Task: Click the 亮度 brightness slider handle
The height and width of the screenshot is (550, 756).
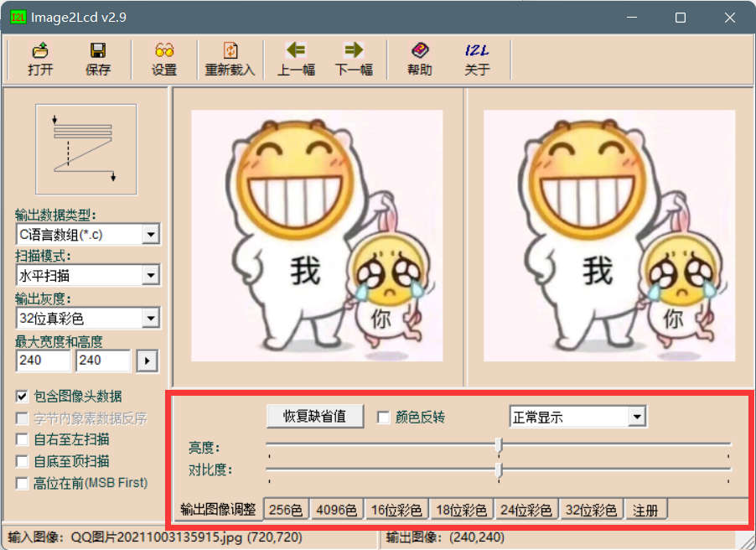Action: tap(499, 445)
